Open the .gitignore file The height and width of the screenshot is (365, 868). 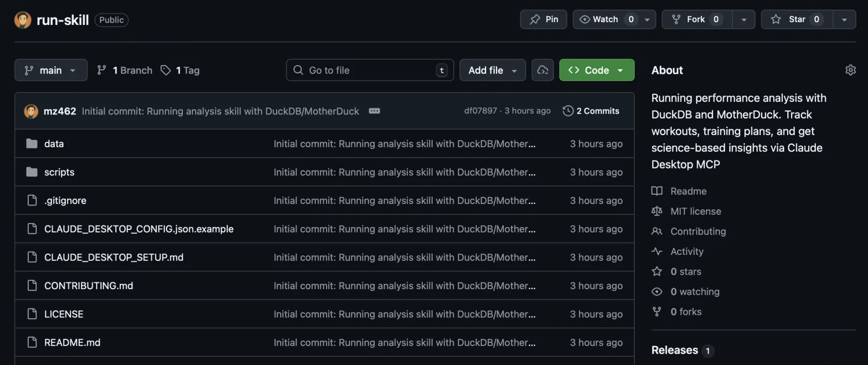point(65,201)
